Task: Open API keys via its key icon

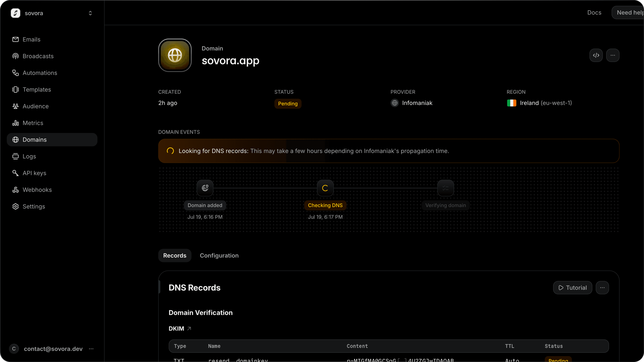Action: point(15,173)
